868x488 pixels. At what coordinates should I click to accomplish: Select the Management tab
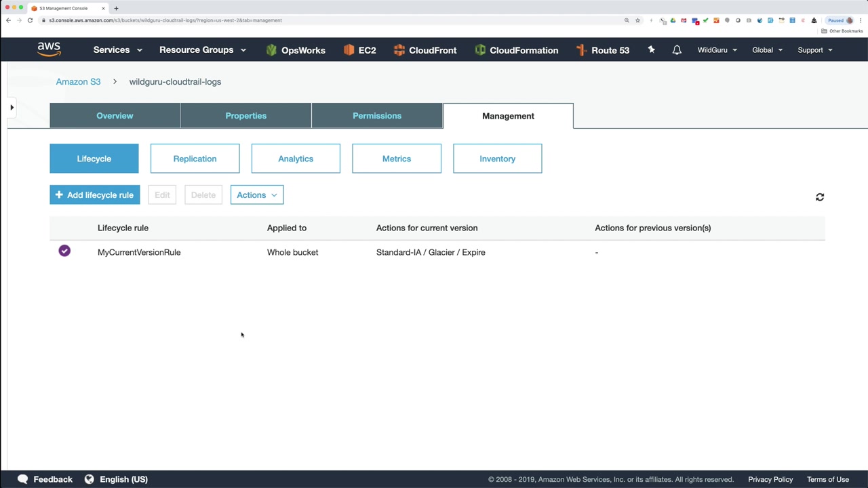[508, 116]
